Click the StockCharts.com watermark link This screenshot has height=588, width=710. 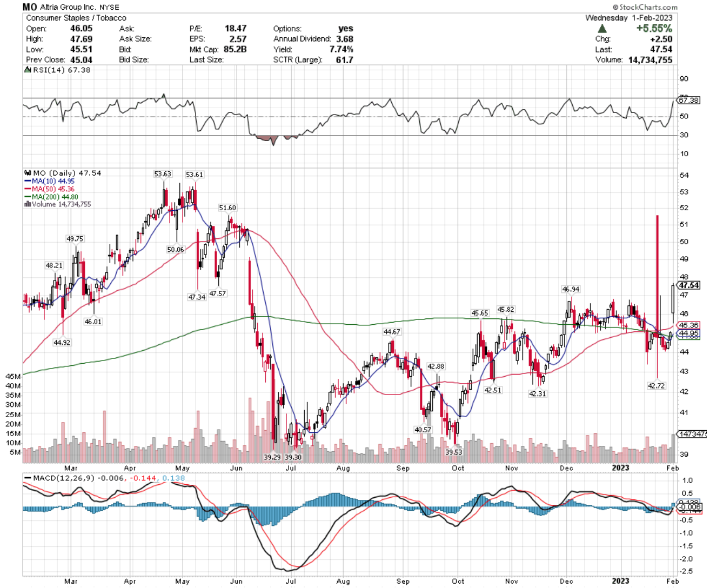645,7
